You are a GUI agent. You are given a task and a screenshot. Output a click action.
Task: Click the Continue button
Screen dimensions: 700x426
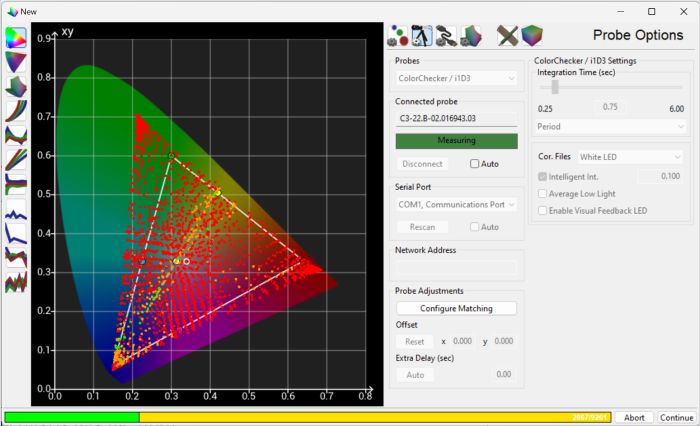[x=676, y=418]
